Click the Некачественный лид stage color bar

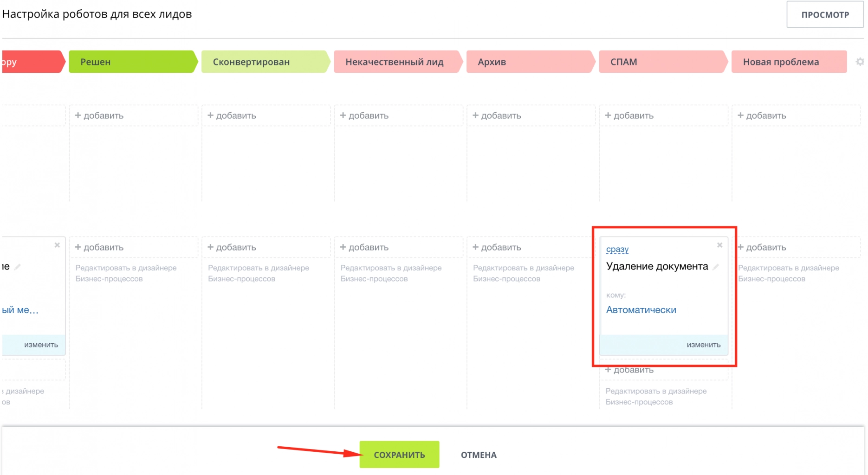click(397, 62)
